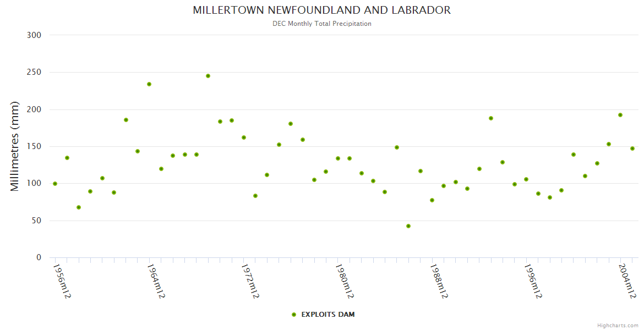Click the DEC Monthly Total Precipitation subtitle
This screenshot has width=644, height=330.
click(322, 24)
